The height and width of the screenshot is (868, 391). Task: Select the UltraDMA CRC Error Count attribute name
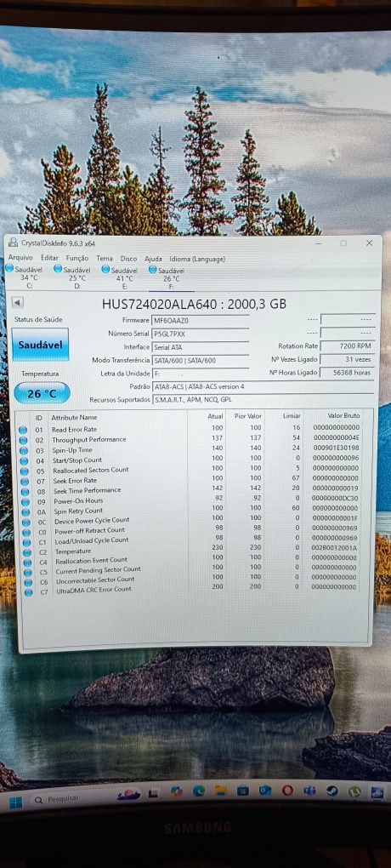[x=93, y=590]
